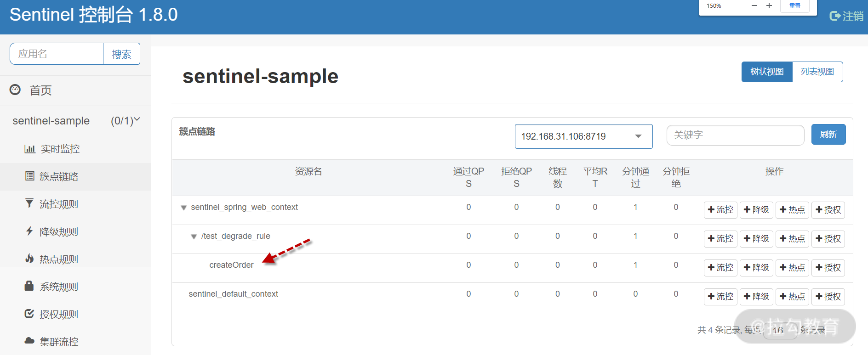Add 降级 for sentinel_default_context

tap(757, 297)
